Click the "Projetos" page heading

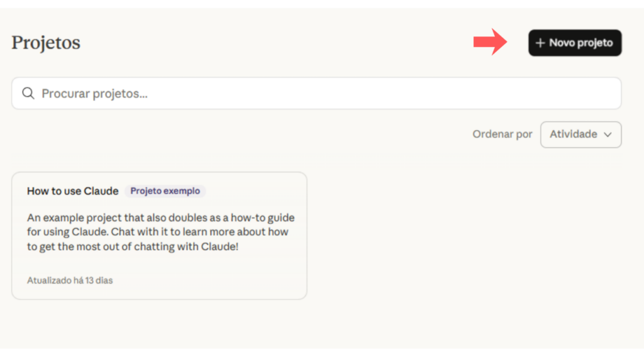click(46, 43)
